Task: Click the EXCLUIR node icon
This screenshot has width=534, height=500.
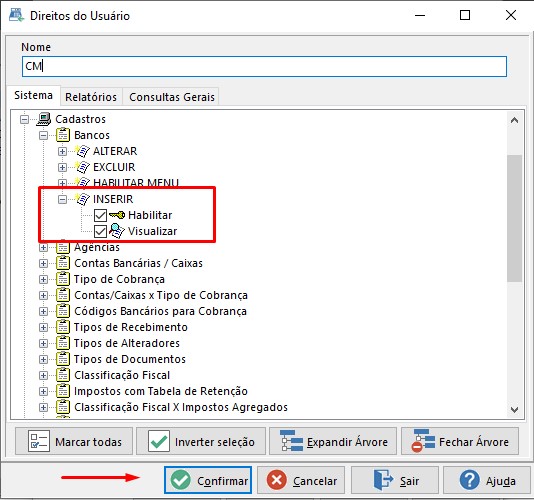Action: (x=82, y=167)
